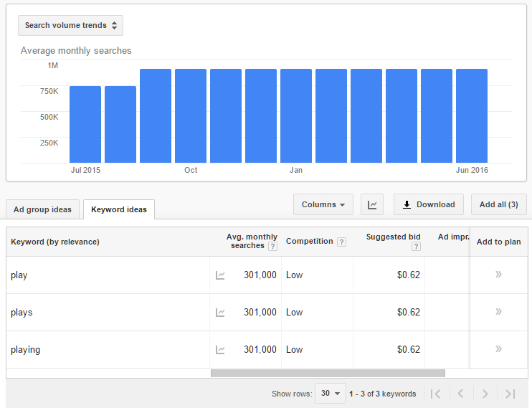Click help icon under Avg. monthly searches
532x413 pixels.
(272, 246)
